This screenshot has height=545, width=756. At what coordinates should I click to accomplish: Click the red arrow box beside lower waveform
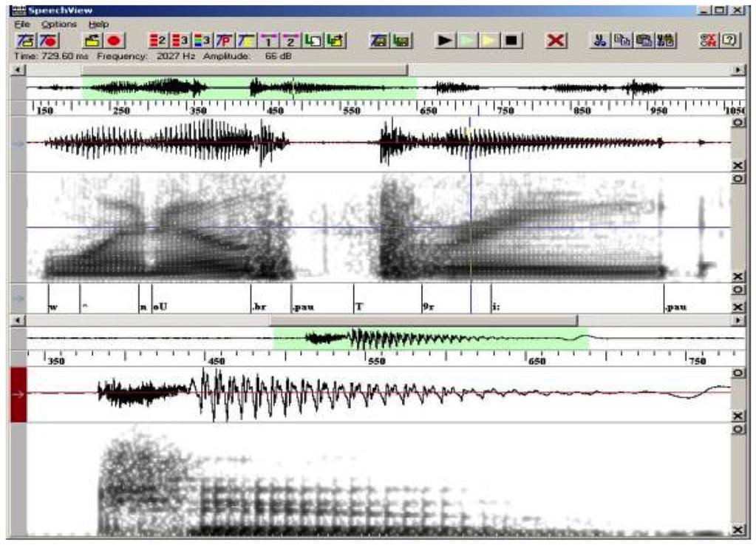(x=18, y=395)
